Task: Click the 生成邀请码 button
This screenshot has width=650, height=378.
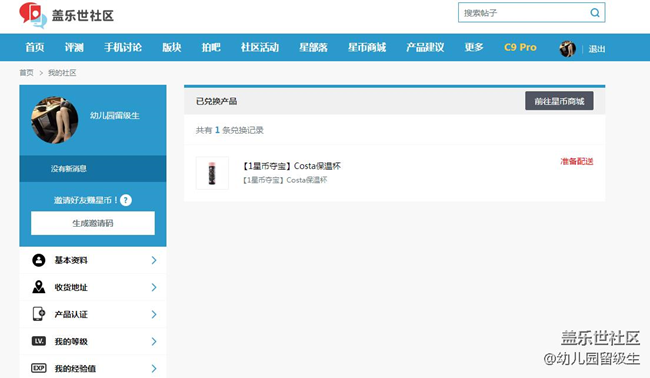Action: tap(93, 223)
